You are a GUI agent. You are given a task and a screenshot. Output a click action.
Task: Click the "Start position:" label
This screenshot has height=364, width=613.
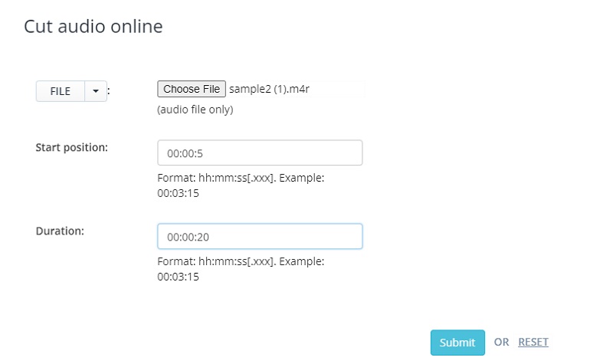pyautogui.click(x=72, y=147)
